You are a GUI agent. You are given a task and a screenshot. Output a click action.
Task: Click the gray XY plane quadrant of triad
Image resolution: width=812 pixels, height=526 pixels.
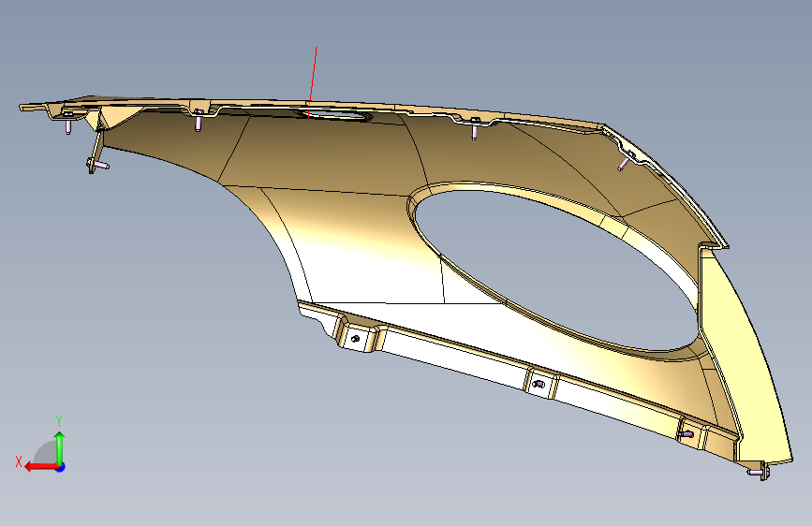(x=46, y=452)
